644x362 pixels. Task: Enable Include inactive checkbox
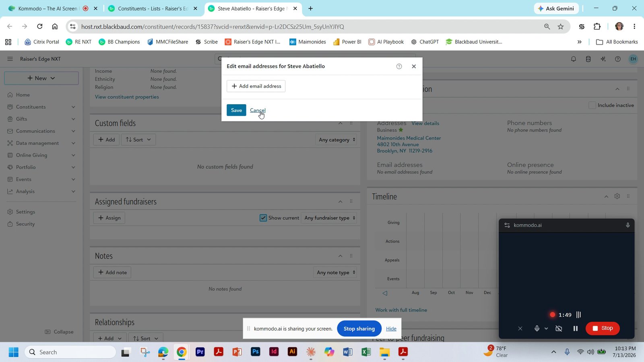click(592, 105)
